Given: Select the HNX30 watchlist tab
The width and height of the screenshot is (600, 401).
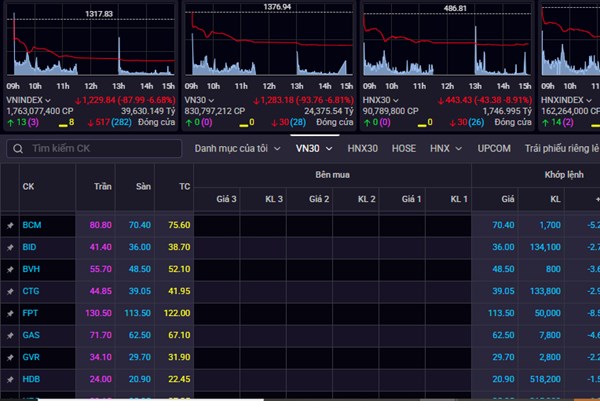Looking at the screenshot, I should tap(362, 148).
